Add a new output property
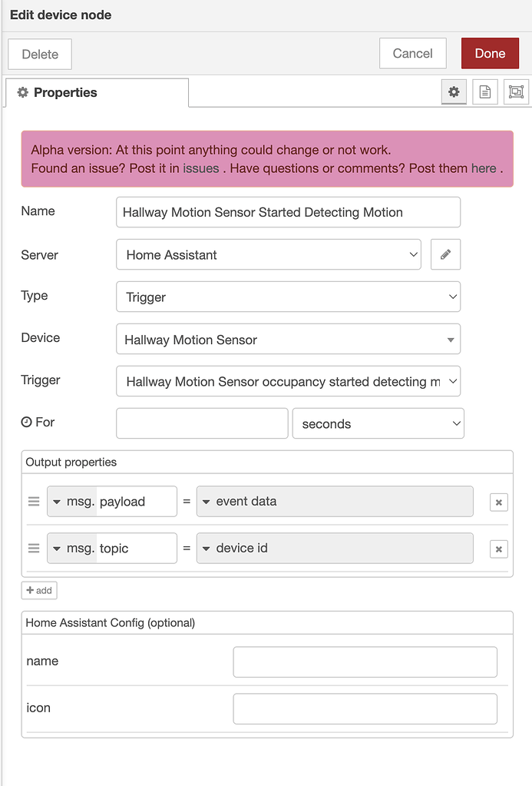 pos(38,590)
